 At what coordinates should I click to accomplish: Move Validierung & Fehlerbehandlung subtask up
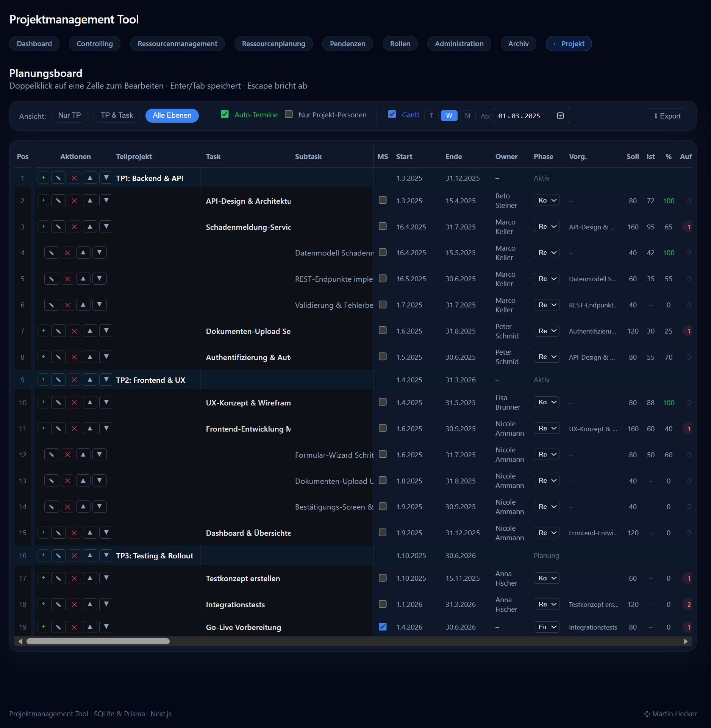(83, 305)
